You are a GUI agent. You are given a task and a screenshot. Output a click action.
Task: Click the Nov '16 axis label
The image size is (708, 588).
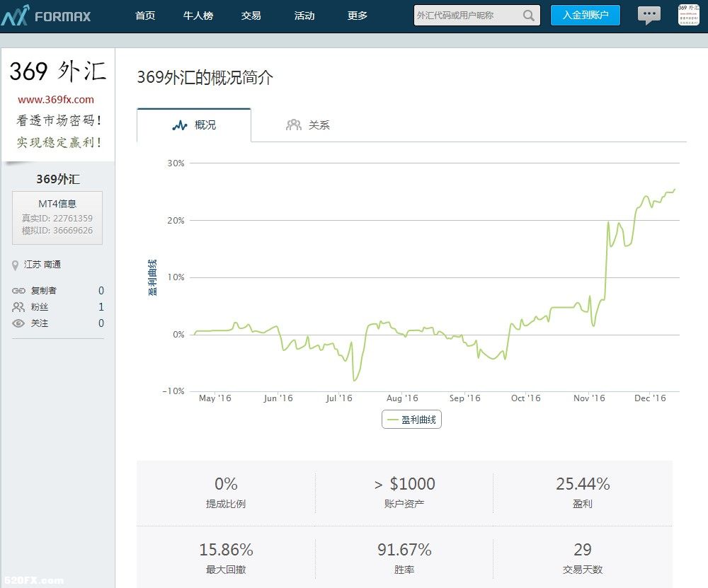point(589,398)
